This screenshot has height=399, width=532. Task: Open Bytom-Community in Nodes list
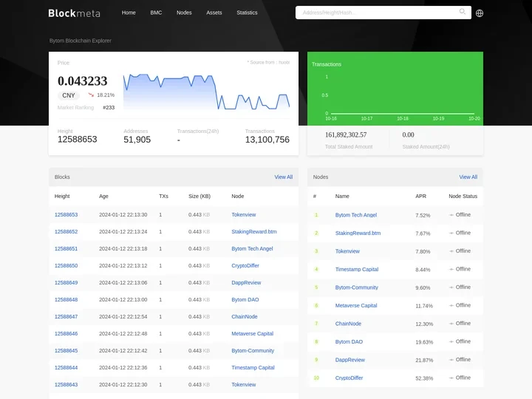pyautogui.click(x=357, y=287)
